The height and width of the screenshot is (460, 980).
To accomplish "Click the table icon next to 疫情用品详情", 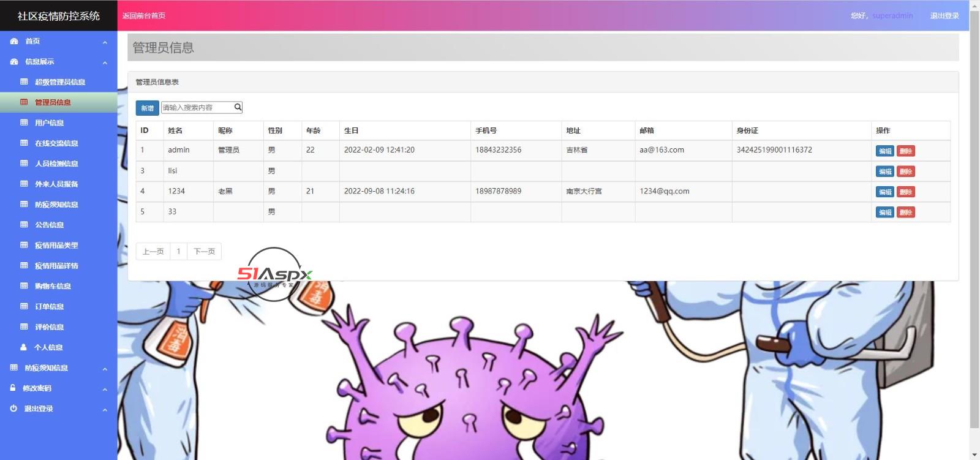I will click(x=24, y=265).
